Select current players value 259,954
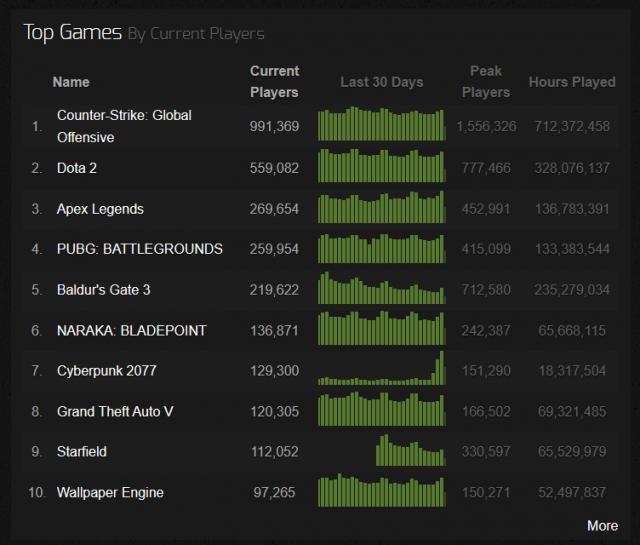The width and height of the screenshot is (640, 545). point(274,249)
